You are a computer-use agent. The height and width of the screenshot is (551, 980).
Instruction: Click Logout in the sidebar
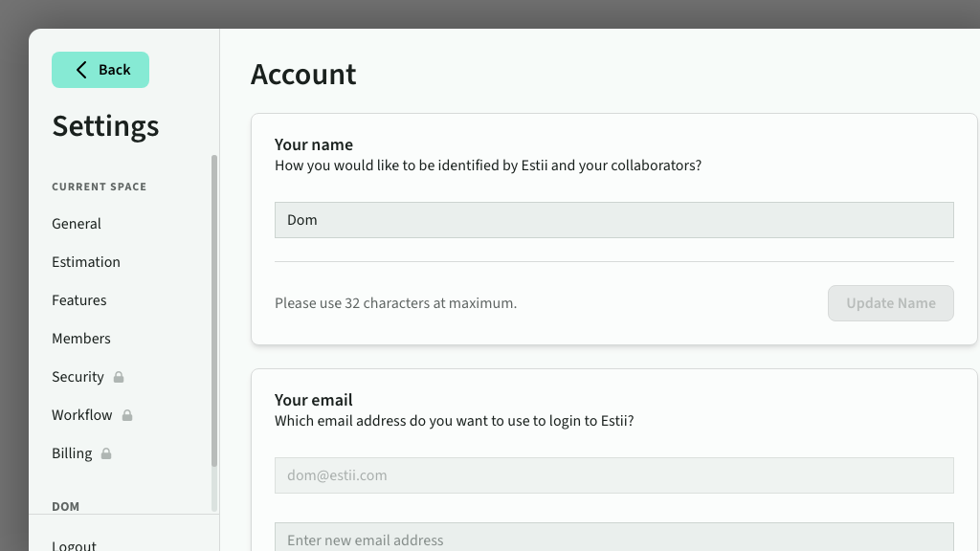[x=75, y=544]
